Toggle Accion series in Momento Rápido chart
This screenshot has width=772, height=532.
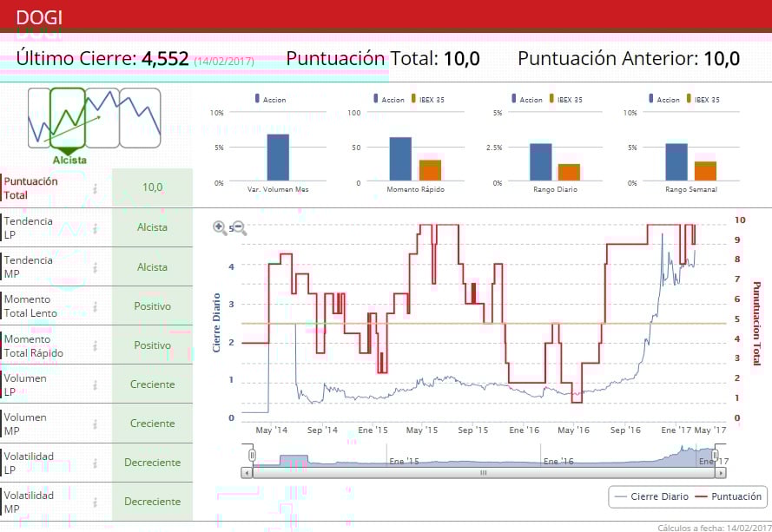pyautogui.click(x=389, y=99)
